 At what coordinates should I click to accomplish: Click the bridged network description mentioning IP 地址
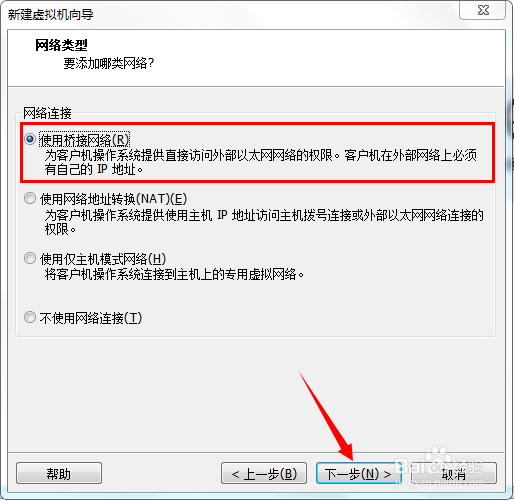(x=261, y=162)
